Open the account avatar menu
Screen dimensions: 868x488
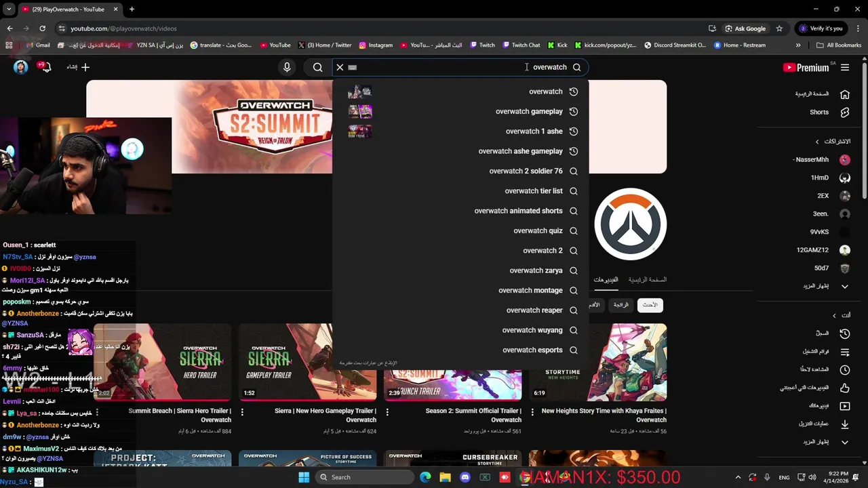[x=21, y=67]
